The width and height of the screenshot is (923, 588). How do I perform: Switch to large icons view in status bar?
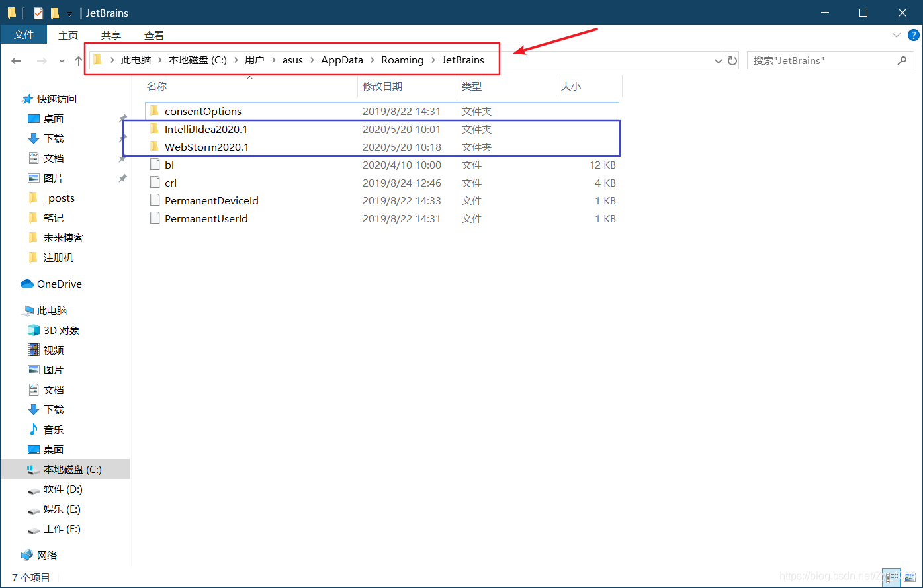(909, 577)
